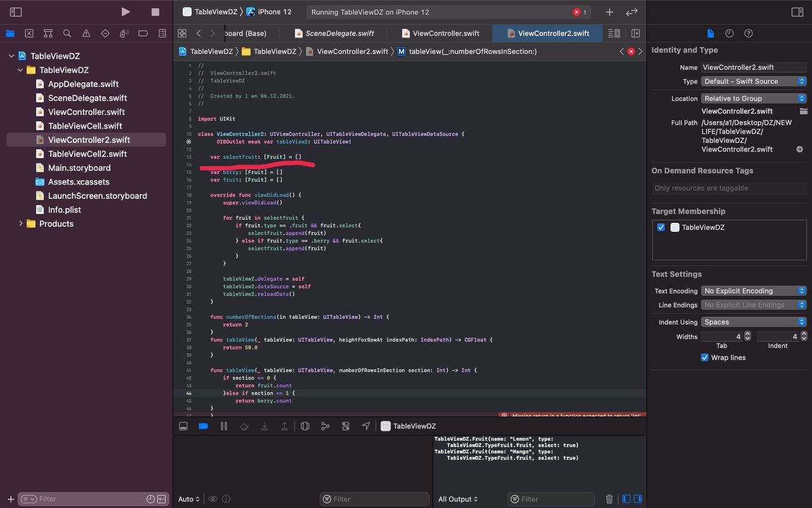Show the Quick Help inspector
Screen dimensions: 812x508
pyautogui.click(x=749, y=33)
